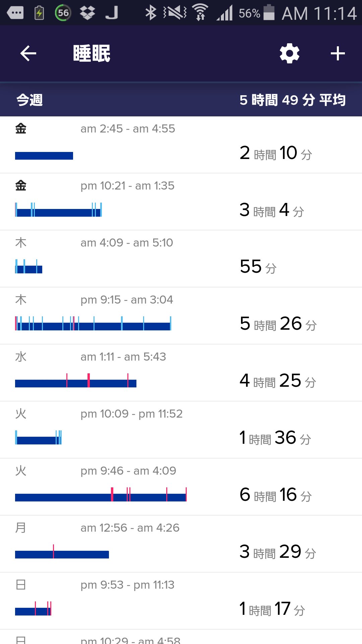Open the pm 10:21 - am 1:35 sleep log
362x644 pixels.
(181, 202)
